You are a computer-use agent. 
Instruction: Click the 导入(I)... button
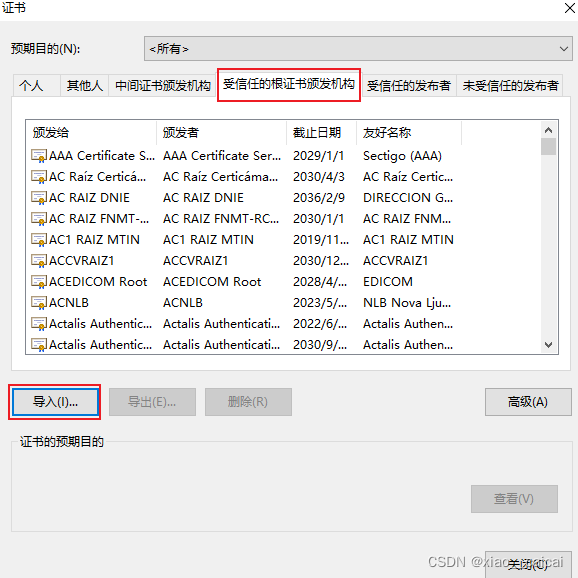(55, 401)
